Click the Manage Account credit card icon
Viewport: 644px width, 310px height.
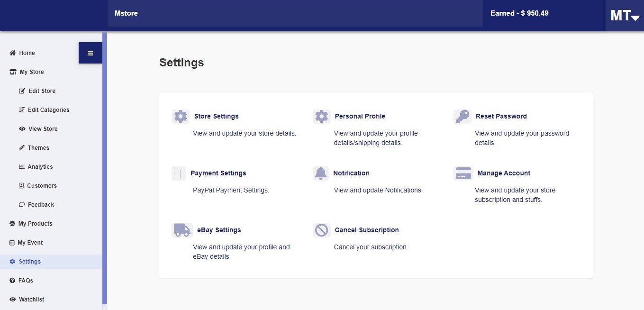click(x=463, y=173)
